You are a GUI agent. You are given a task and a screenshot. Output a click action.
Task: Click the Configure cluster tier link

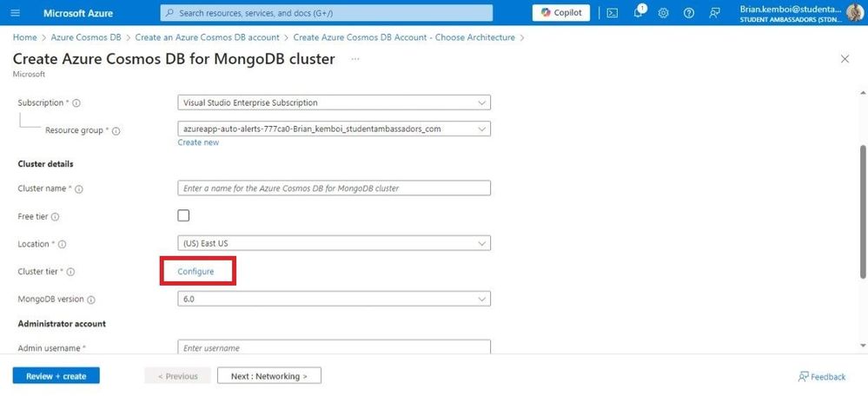195,272
